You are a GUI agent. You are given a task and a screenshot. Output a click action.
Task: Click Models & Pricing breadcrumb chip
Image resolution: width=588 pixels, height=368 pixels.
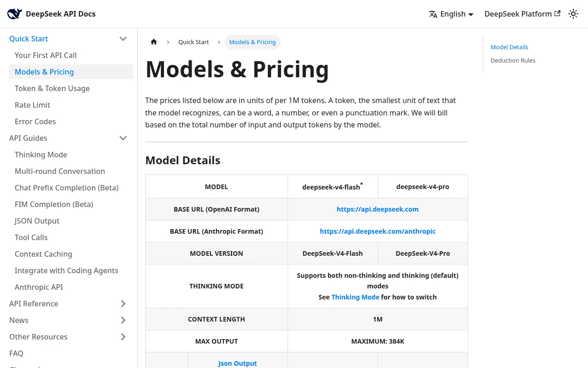coord(252,42)
